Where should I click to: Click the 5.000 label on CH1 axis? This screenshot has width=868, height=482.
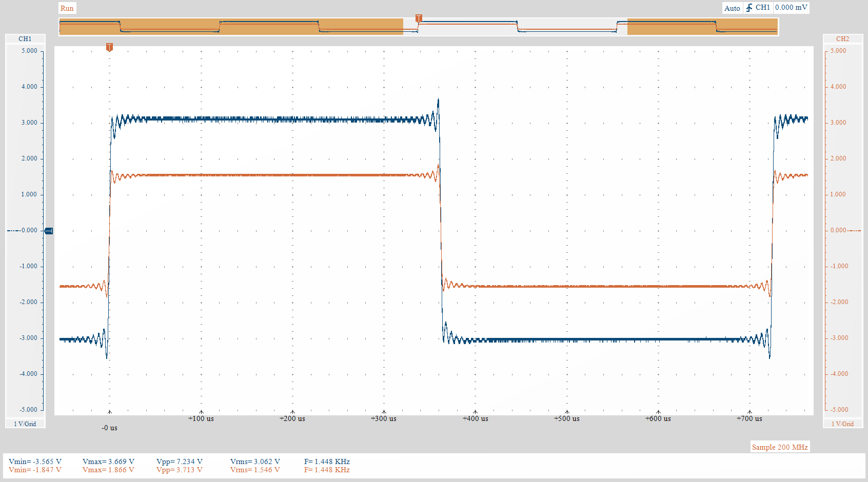(29, 51)
